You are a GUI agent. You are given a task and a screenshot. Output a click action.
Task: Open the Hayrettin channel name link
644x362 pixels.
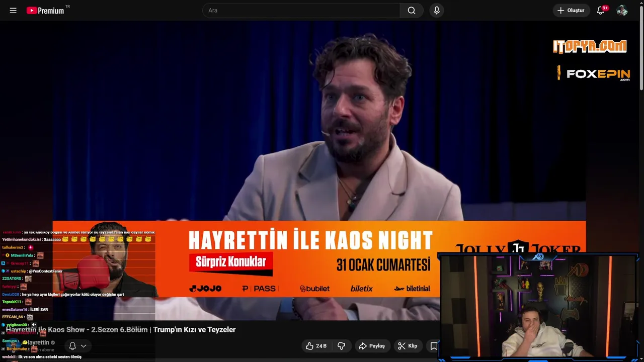(38, 342)
